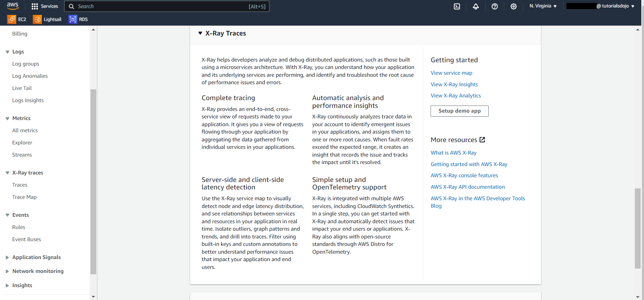Follow View service map link
Image resolution: width=644 pixels, height=300 pixels.
click(452, 73)
